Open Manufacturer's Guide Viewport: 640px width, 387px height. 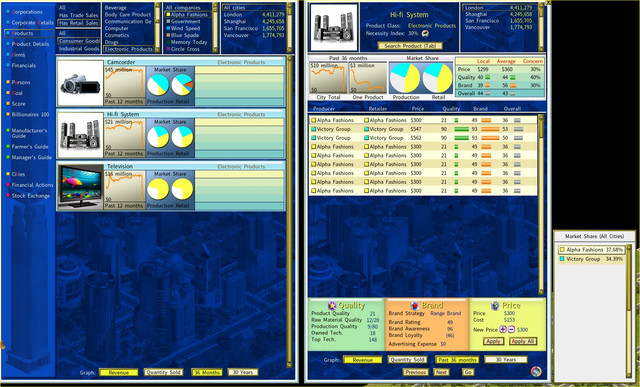pyautogui.click(x=29, y=133)
